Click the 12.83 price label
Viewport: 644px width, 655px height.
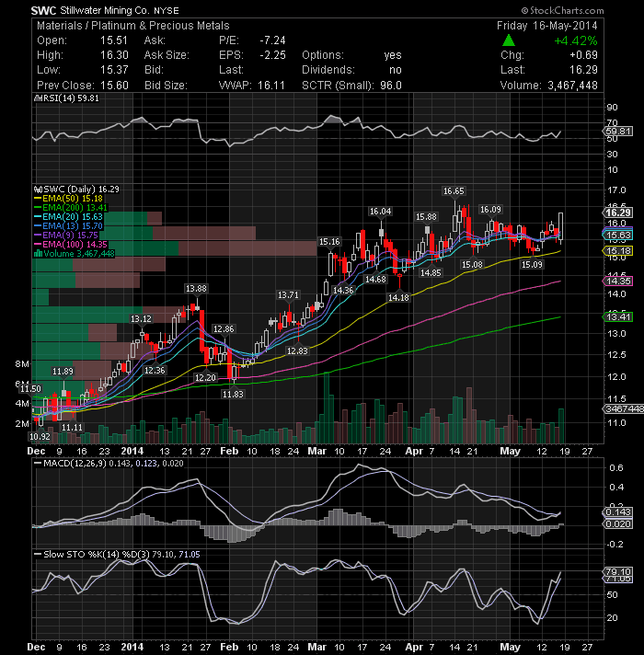tap(297, 350)
